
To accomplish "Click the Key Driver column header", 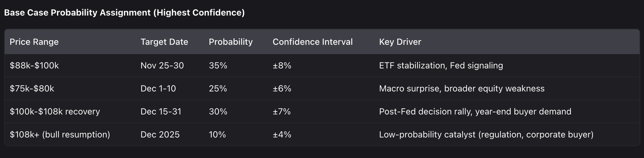I will point(400,42).
